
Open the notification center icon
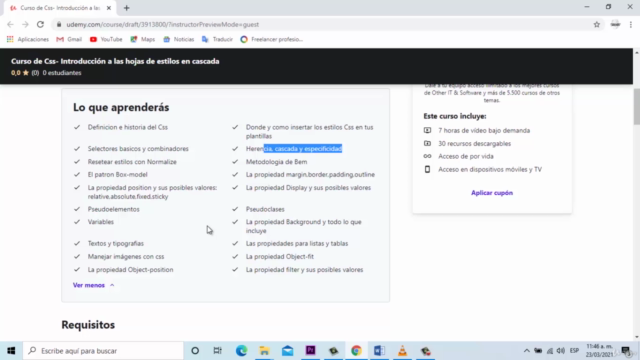(x=626, y=351)
